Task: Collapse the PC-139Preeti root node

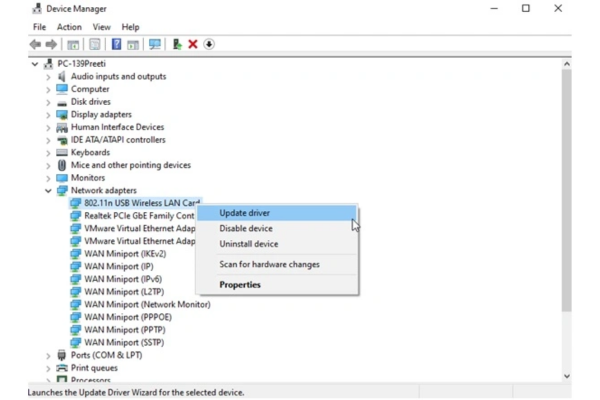Action: tap(35, 64)
